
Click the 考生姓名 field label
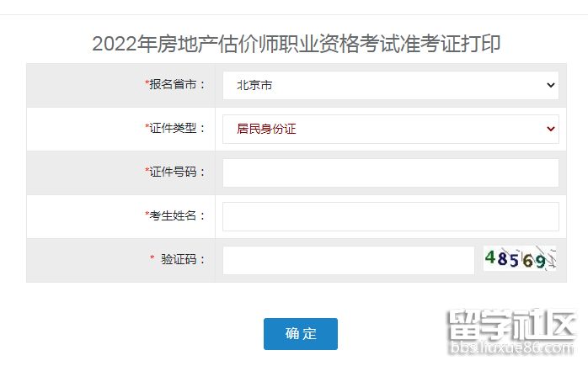[177, 216]
